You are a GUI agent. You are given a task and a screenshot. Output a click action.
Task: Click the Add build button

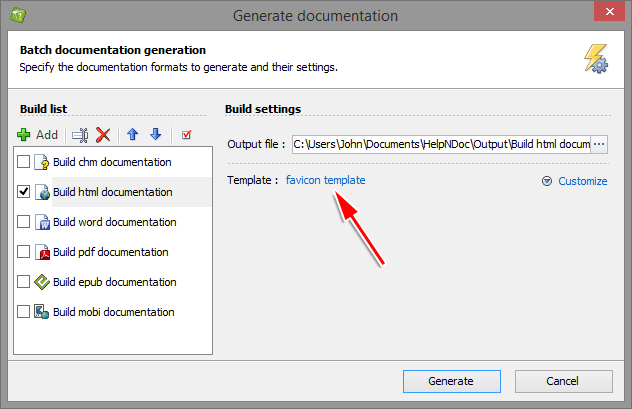[37, 135]
